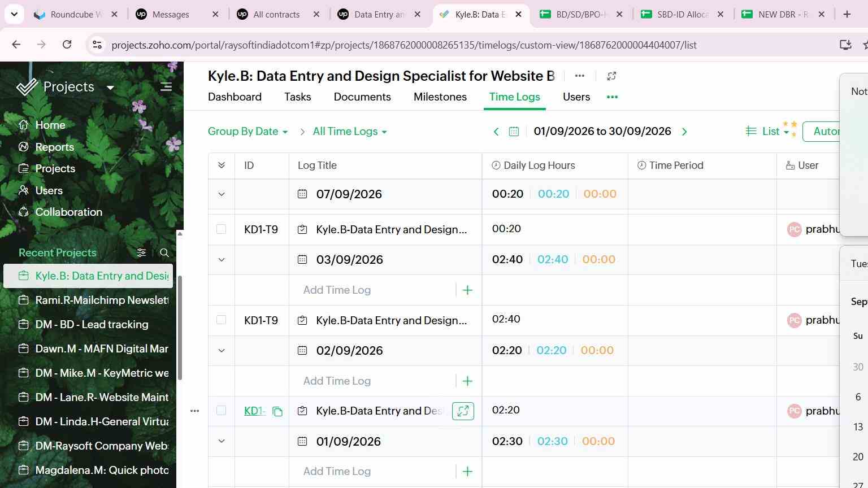
Task: Open the Recent Projects filter settings icon
Action: tap(141, 253)
